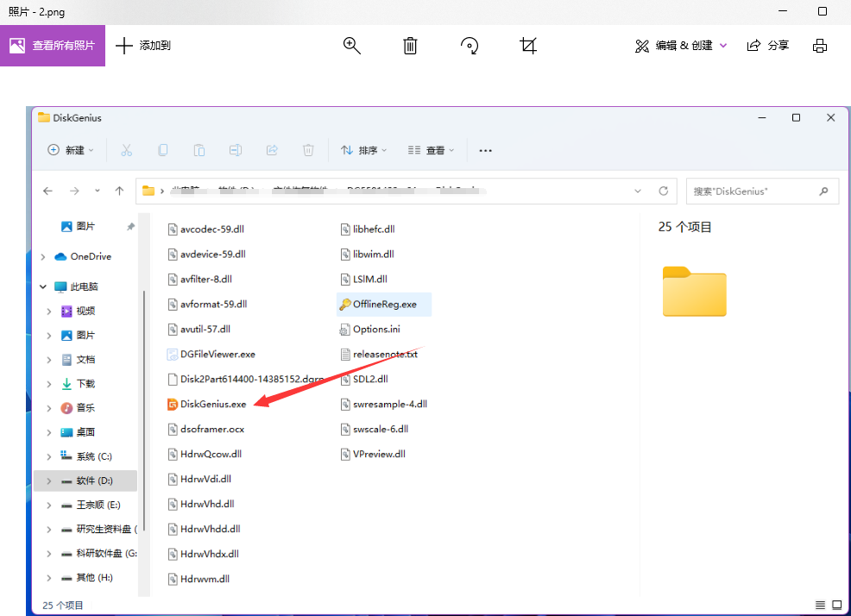The height and width of the screenshot is (616, 851).
Task: Zoom in with the magnifier icon
Action: pyautogui.click(x=351, y=46)
